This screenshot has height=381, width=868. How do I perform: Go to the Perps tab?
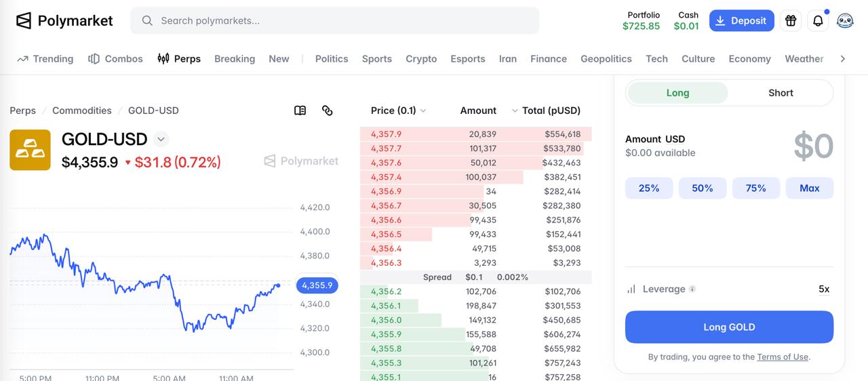(179, 59)
